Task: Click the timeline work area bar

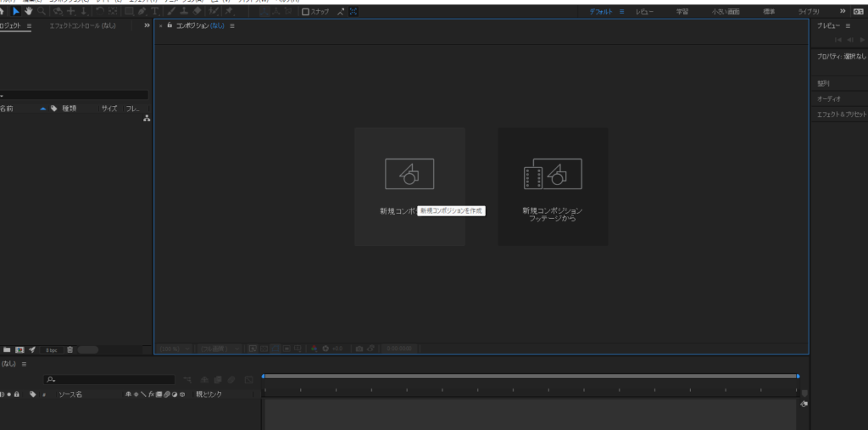Action: (530, 376)
